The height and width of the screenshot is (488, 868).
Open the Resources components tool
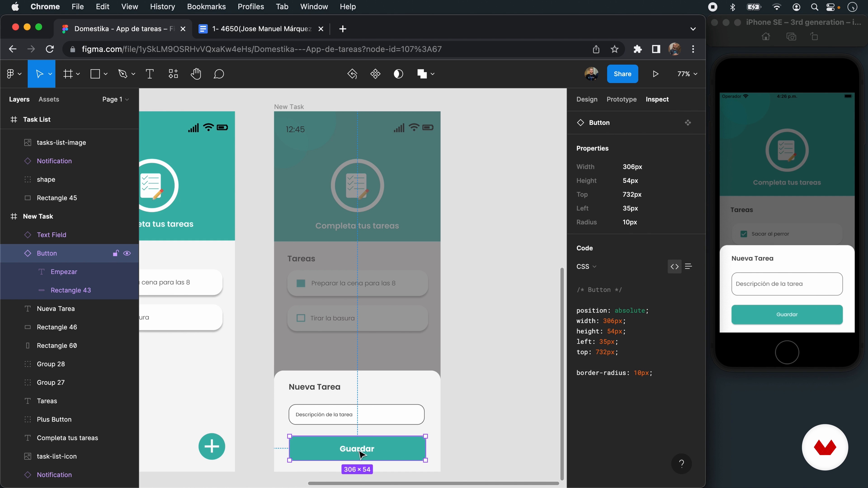point(173,74)
